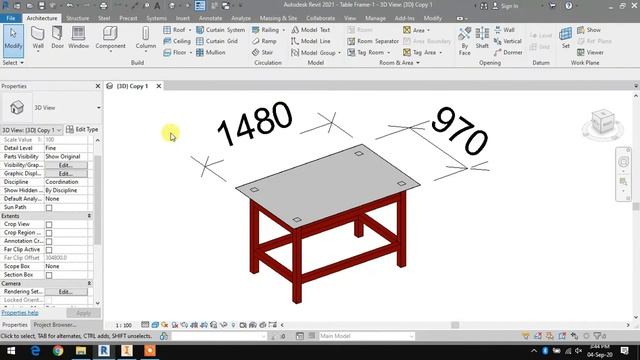Choose the opening By Face tool
640x360 pixels.
coord(464,41)
